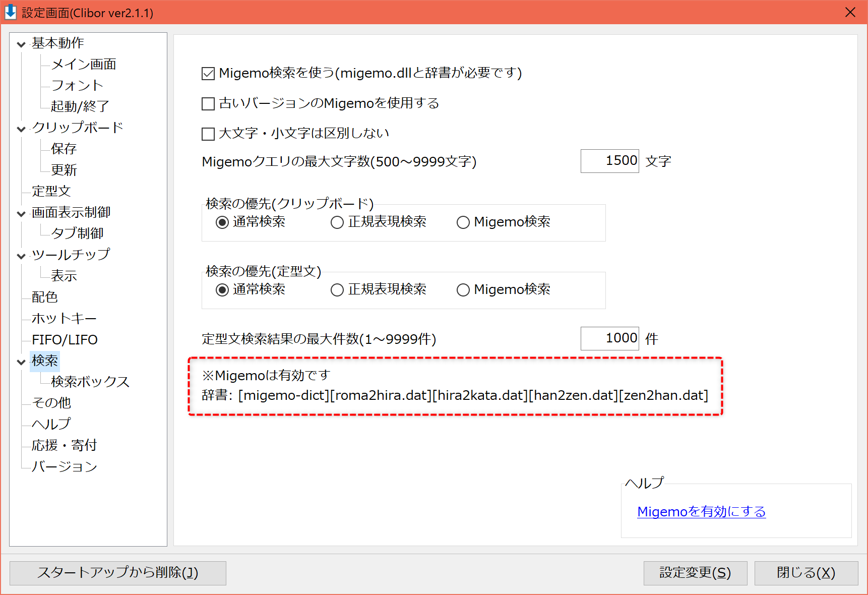868x595 pixels.
Task: Enable '古いバージョンのMigemoを使用する' checkbox
Action: 208,104
